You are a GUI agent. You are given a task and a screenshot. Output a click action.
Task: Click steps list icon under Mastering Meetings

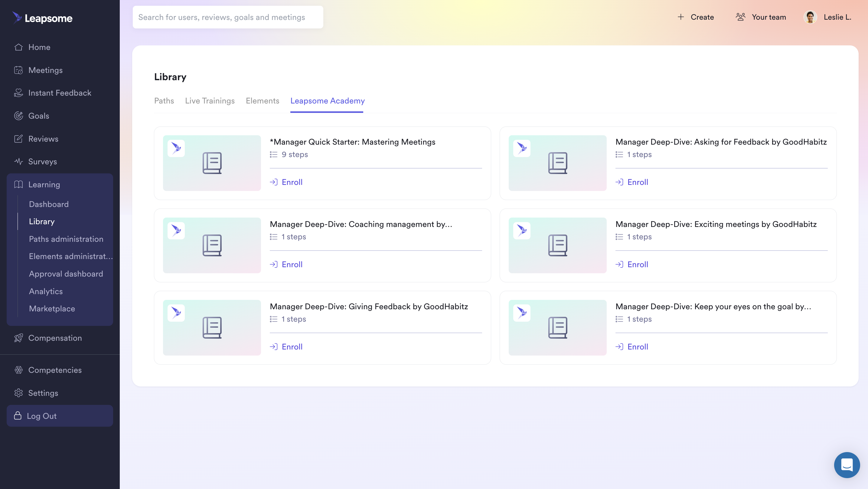point(274,154)
